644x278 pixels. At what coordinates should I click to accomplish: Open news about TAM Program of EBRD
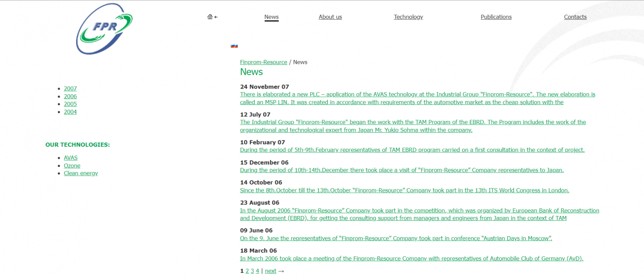tap(413, 126)
